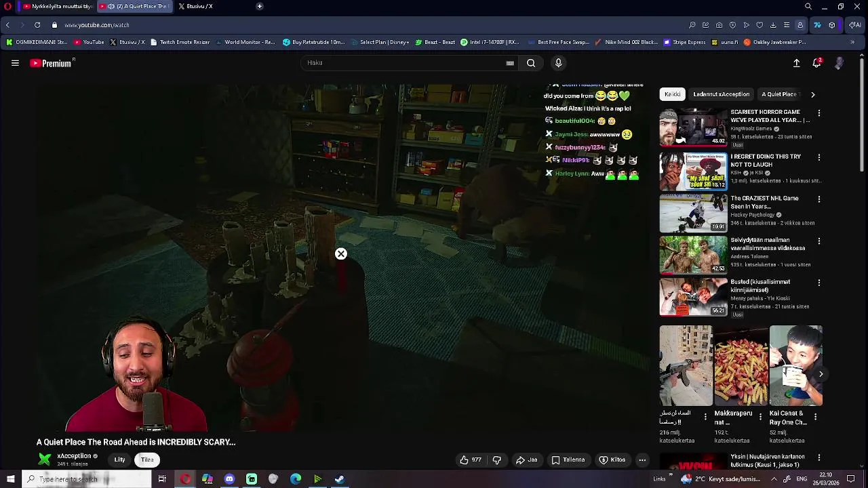This screenshot has height=488, width=868.
Task: Go back with browser back arrow
Action: [7, 25]
